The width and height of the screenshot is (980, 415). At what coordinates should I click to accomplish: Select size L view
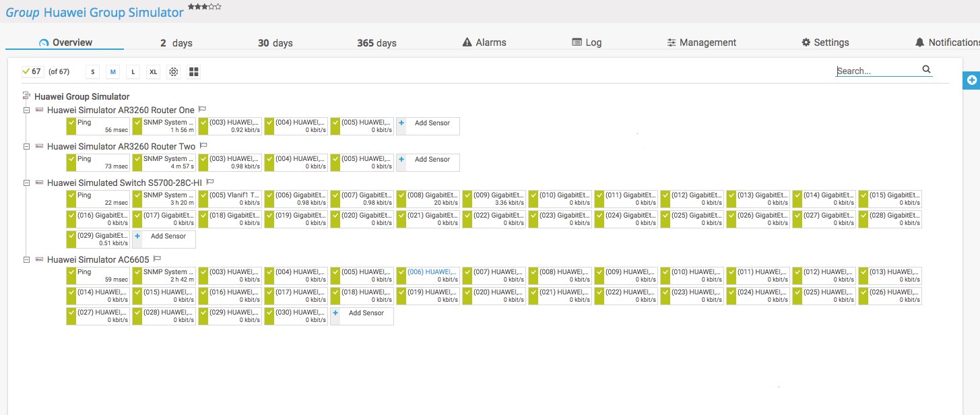coord(133,71)
